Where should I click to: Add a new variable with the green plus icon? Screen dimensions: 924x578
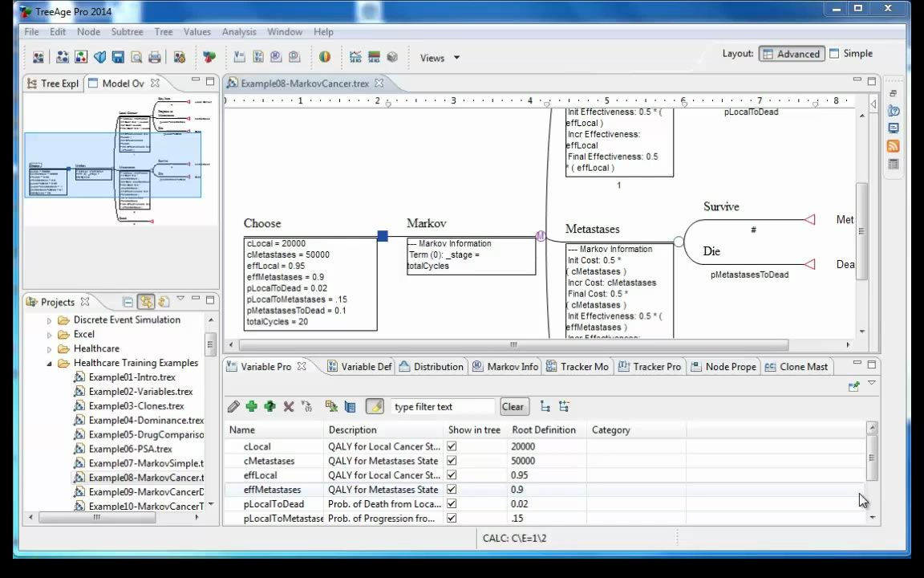251,406
